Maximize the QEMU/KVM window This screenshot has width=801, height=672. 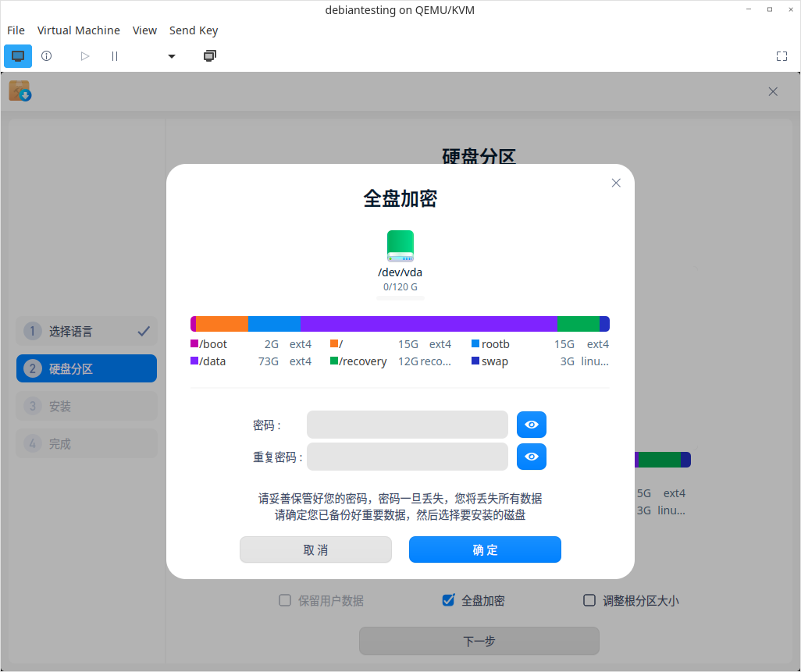pos(770,9)
